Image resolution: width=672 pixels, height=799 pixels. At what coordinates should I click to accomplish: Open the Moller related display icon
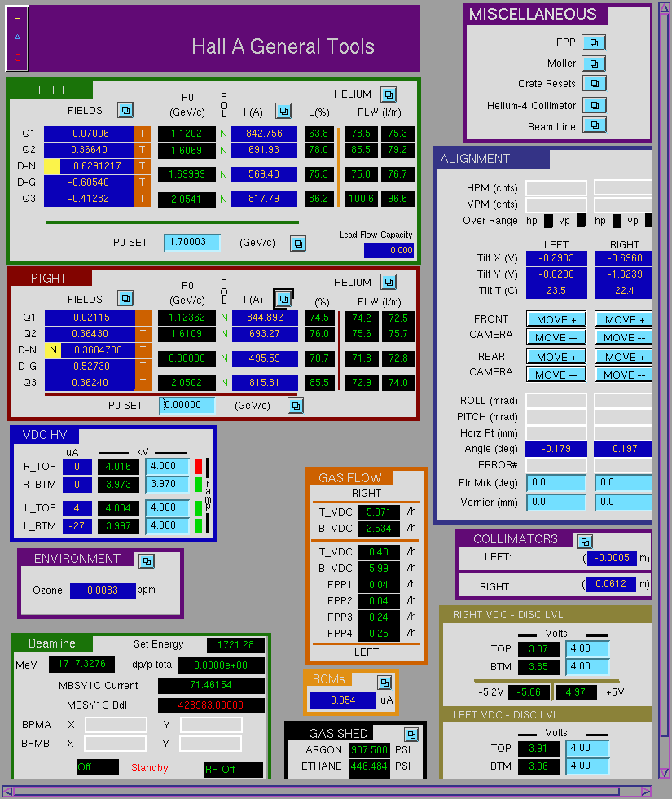point(594,64)
